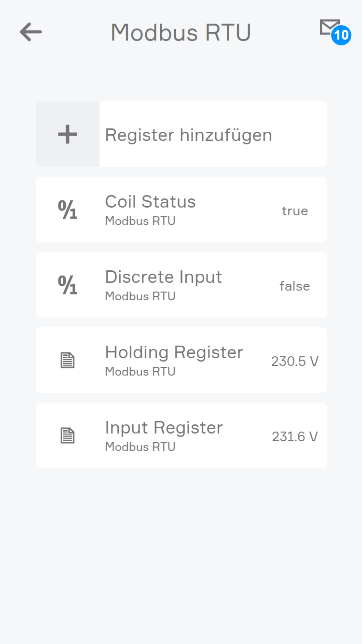Click Modbus RTU subtitle under Coil Status

click(x=140, y=221)
